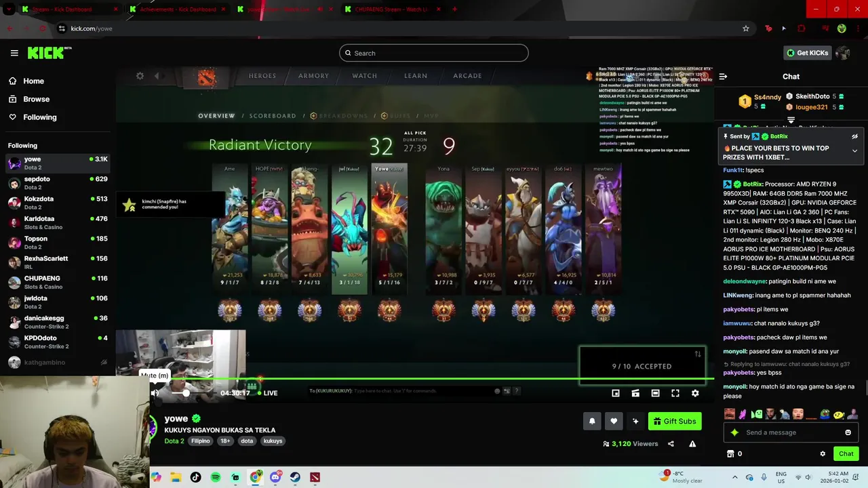This screenshot has height=488, width=868.
Task: Open KPDOdoto channel in Following list
Action: click(x=58, y=342)
